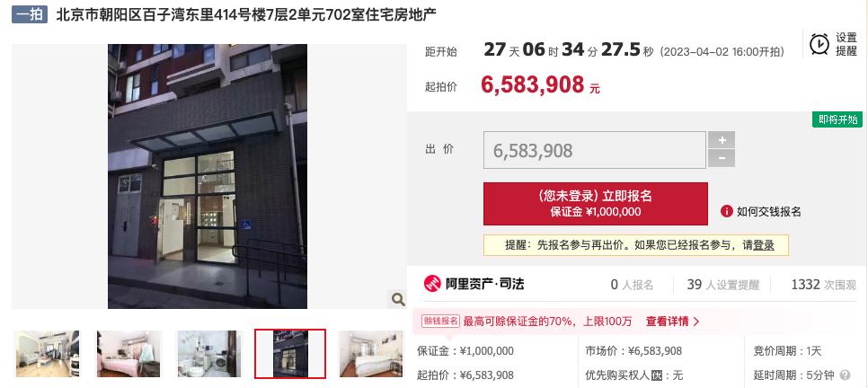
Task: Click the 一拍 badge before the title
Action: coord(30,14)
